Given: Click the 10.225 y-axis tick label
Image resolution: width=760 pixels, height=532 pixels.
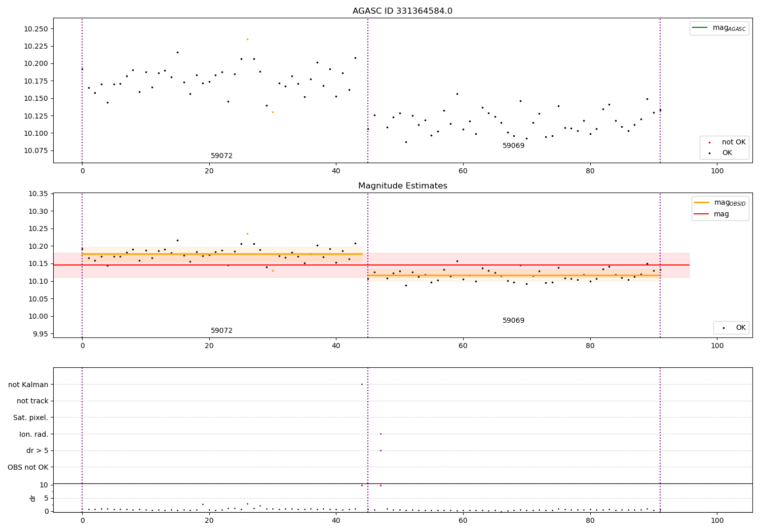Looking at the screenshot, I should [36, 46].
